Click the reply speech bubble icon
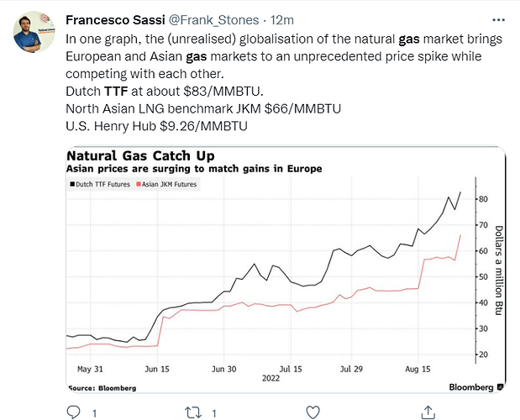Viewport: 520px width, 420px height. click(x=73, y=412)
